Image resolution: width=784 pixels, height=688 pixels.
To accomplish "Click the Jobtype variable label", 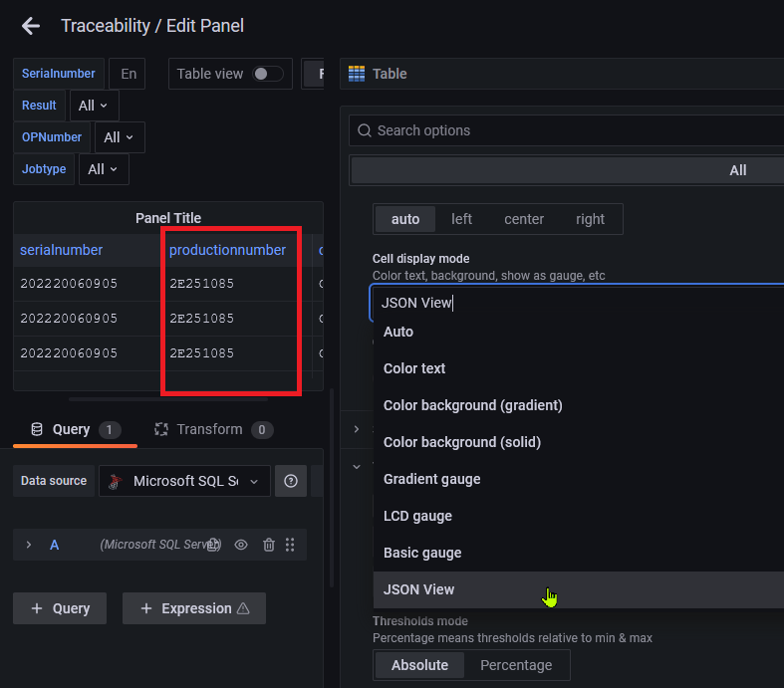I will pos(44,169).
